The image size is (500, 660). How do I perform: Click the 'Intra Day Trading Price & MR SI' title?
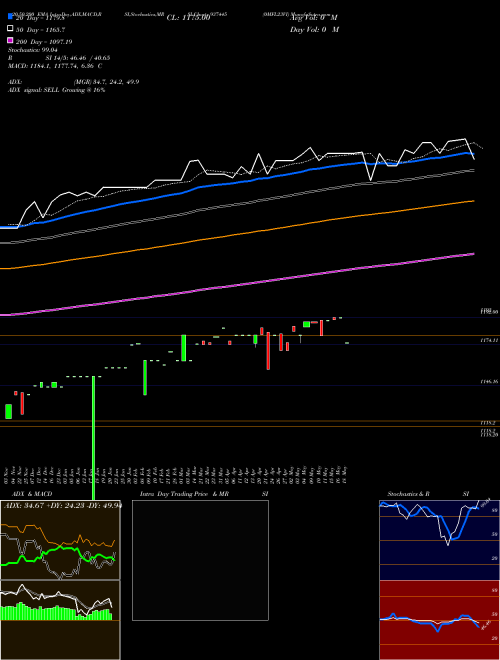coord(204,494)
